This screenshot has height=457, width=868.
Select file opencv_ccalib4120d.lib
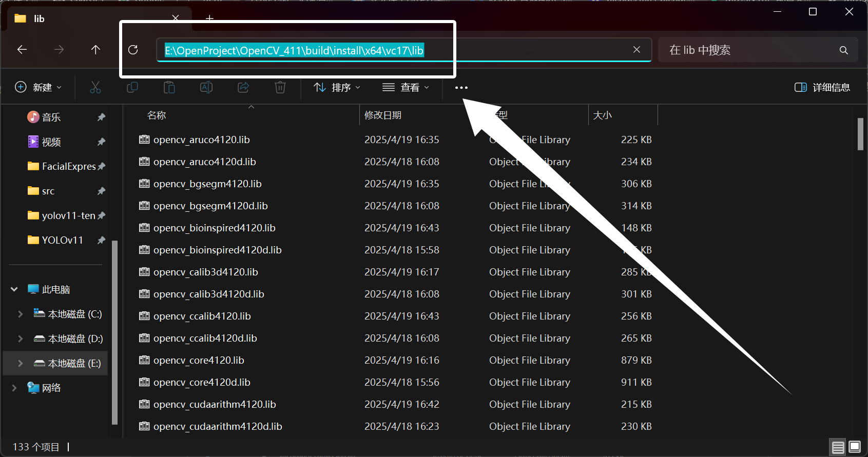tap(205, 338)
